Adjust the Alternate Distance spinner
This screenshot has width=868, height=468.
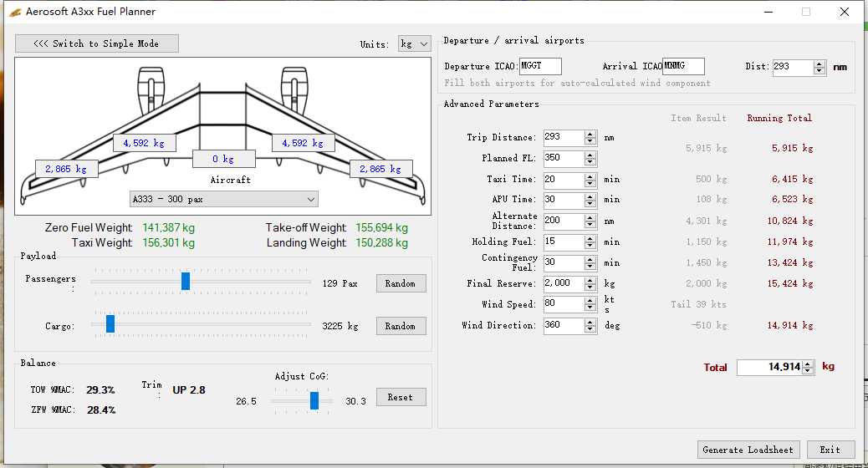coord(590,221)
